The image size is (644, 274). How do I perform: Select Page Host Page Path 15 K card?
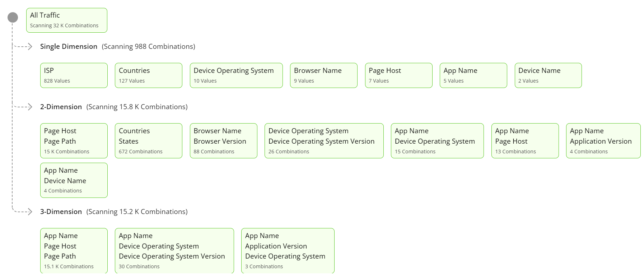tap(74, 141)
